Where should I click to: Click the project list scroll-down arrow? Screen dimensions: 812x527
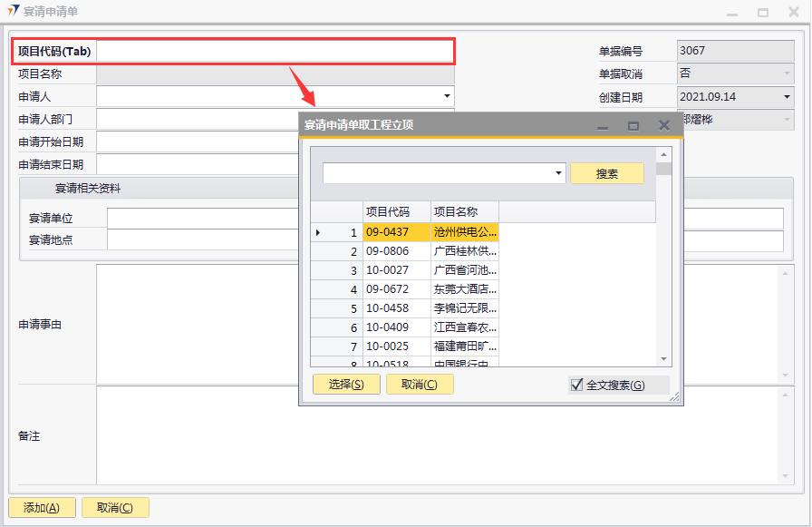[663, 359]
